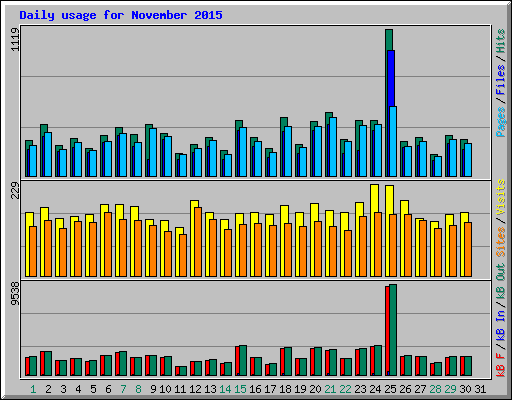512x400 pixels.
Task: Click day label 20 on x-axis
Action: tap(315, 389)
